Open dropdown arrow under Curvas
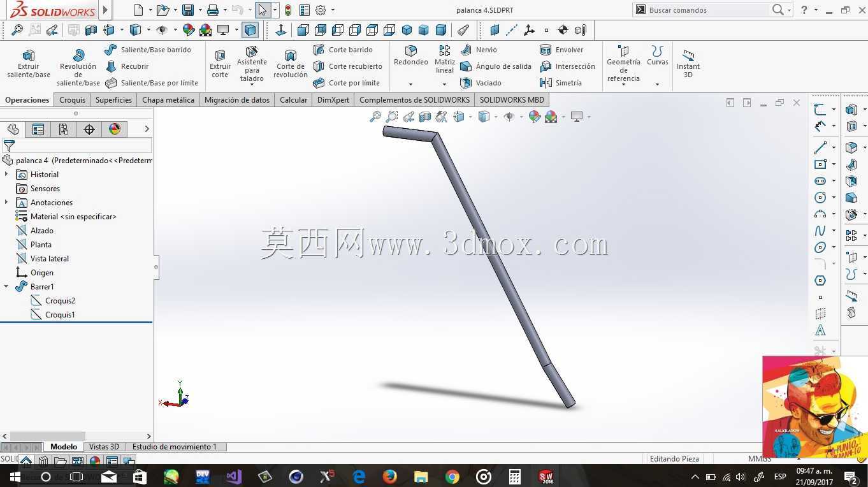Screen dimensions: 868x487 (x=657, y=84)
